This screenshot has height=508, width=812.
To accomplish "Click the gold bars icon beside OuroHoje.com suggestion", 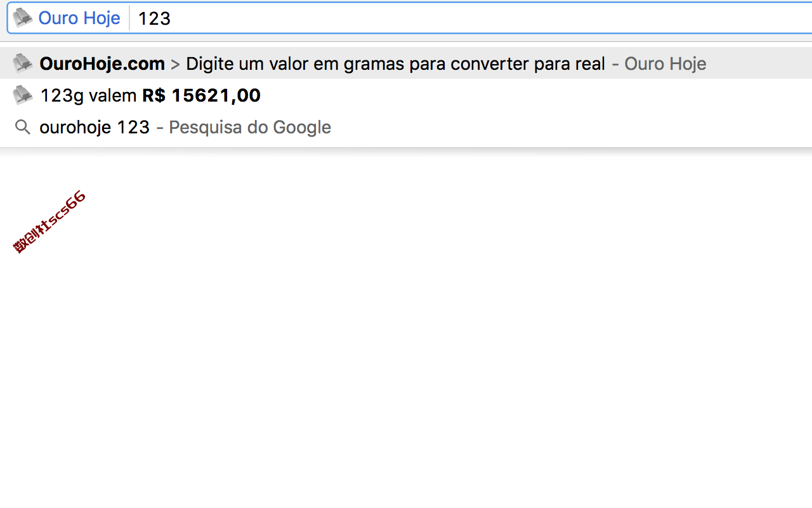I will (23, 63).
